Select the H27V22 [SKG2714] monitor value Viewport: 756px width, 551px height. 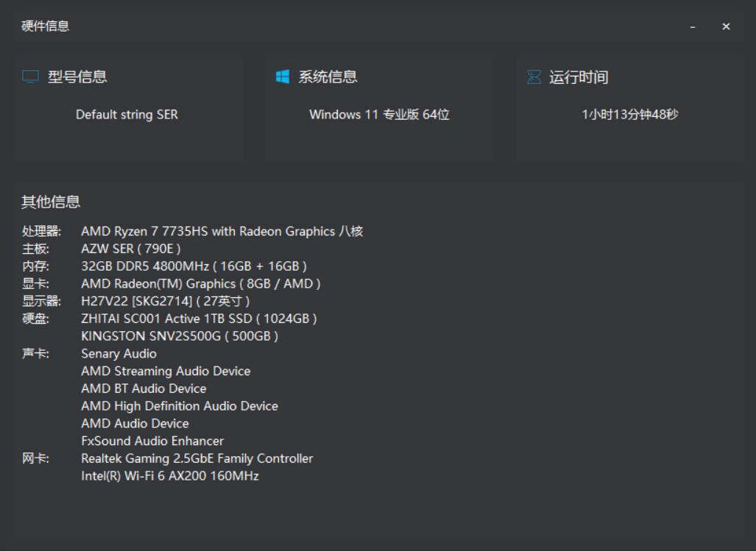[x=166, y=302]
